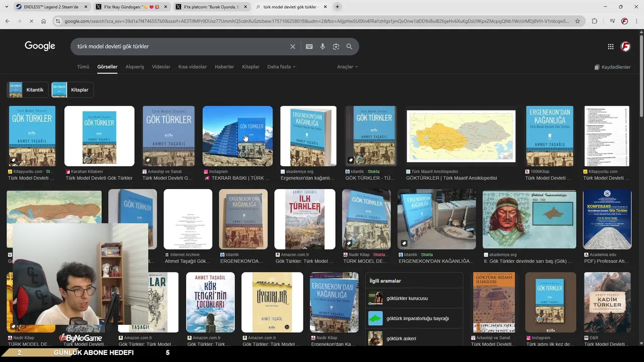Viewport: 644px width, 362px height.
Task: Open the Kitaplar tab
Action: (x=251, y=67)
